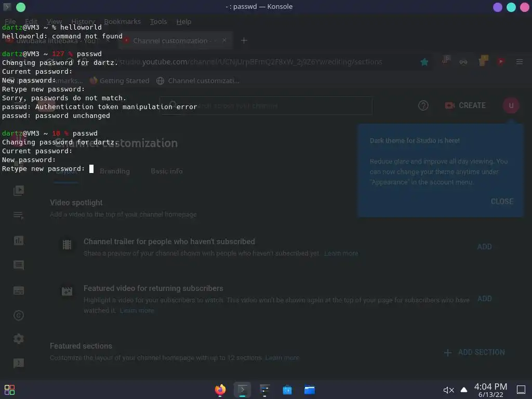Open the Getting Started bookmark in Firefox
The height and width of the screenshot is (399, 532).
pyautogui.click(x=119, y=81)
